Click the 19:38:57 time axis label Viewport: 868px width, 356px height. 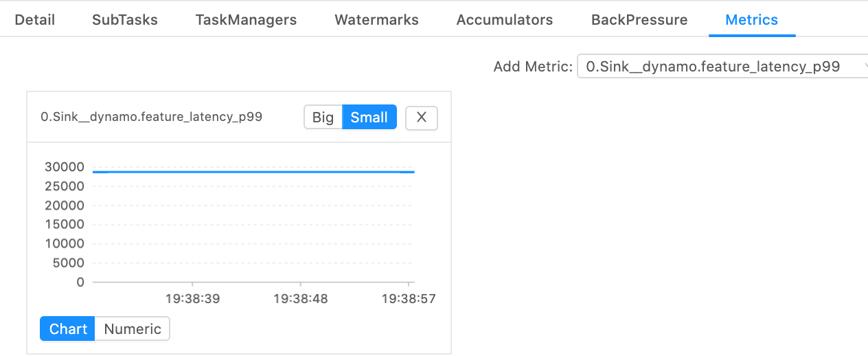pos(408,299)
